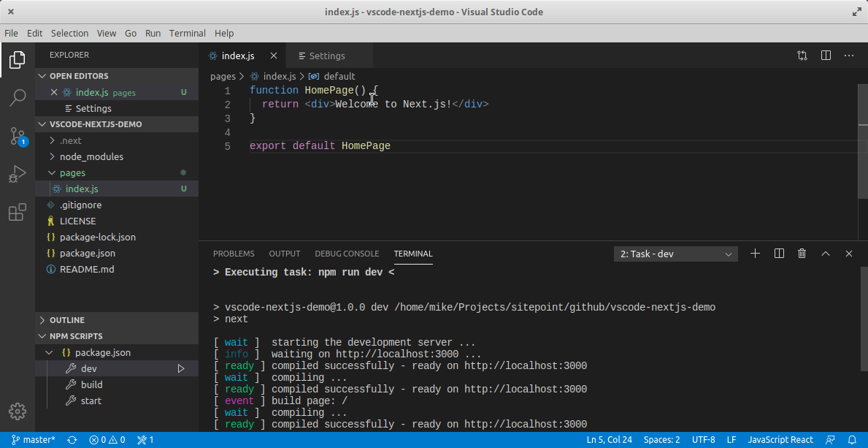Select the Run and Debug icon
The image size is (868, 448).
coord(17,174)
